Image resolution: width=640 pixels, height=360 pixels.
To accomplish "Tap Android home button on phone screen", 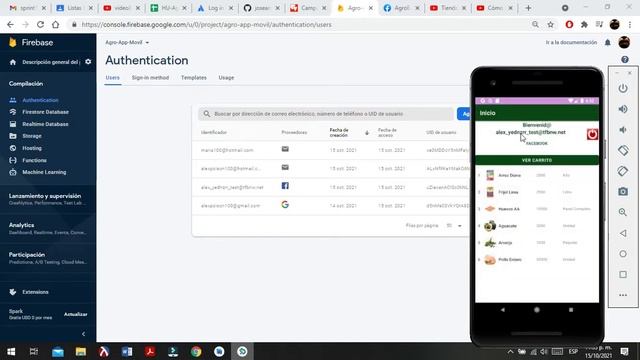I will (537, 310).
